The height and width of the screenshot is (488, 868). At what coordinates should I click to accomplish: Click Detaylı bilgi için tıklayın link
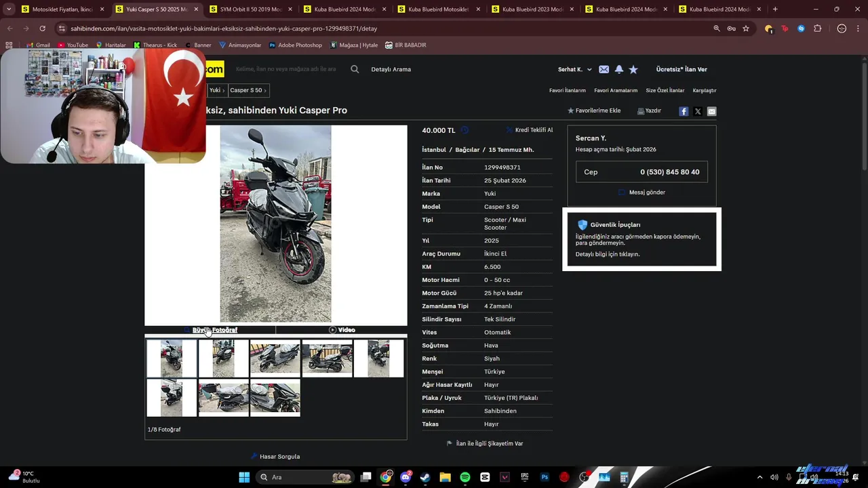(x=608, y=254)
